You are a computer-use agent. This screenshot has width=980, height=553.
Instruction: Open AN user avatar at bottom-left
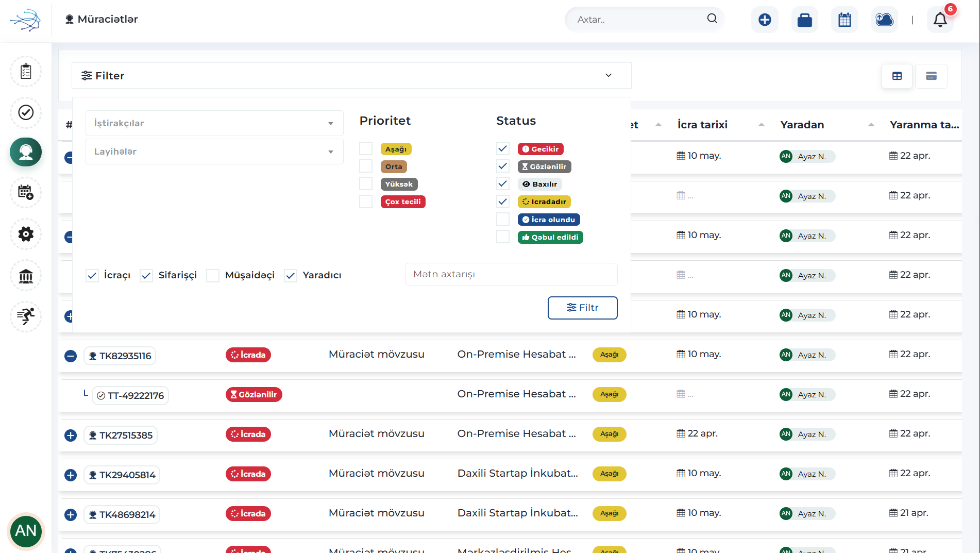[x=26, y=531]
